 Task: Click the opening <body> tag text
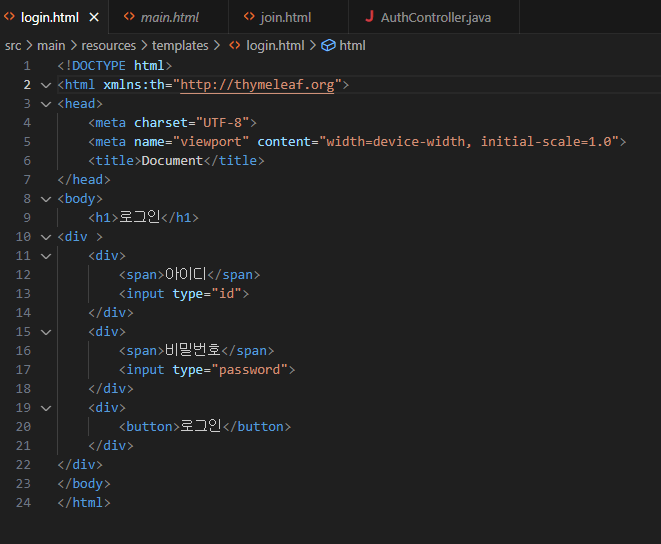80,199
